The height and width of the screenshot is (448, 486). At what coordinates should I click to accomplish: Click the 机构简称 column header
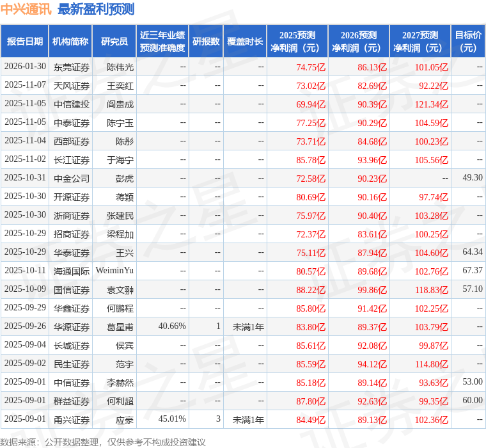point(70,42)
